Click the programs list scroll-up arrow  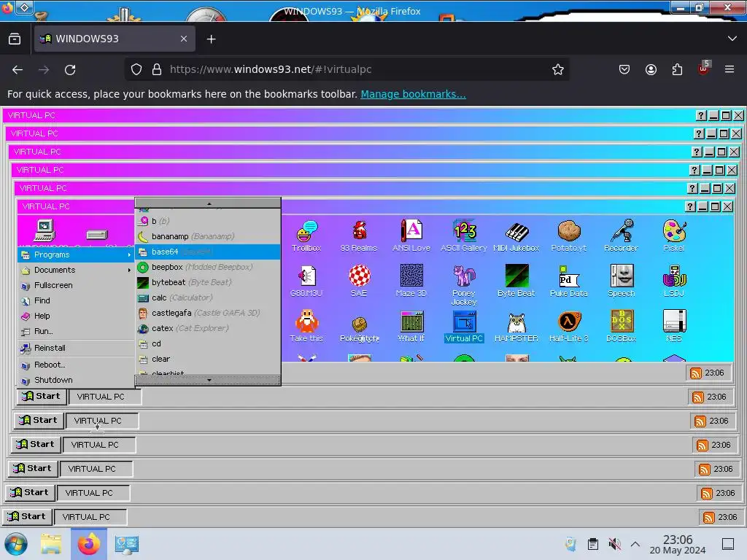point(208,203)
